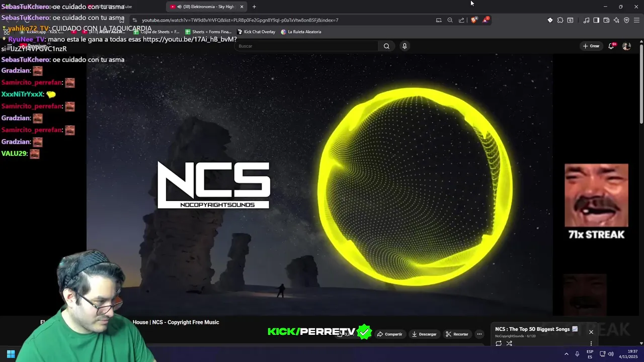
Task: Click the diamond-shaped extension icon
Action: point(550,20)
